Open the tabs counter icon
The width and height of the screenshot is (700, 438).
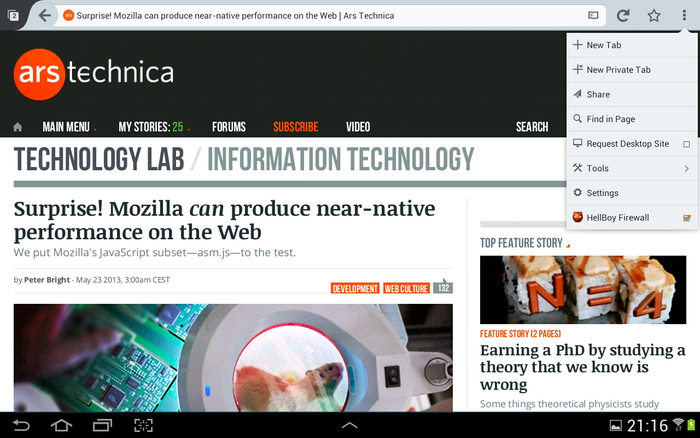tap(13, 16)
